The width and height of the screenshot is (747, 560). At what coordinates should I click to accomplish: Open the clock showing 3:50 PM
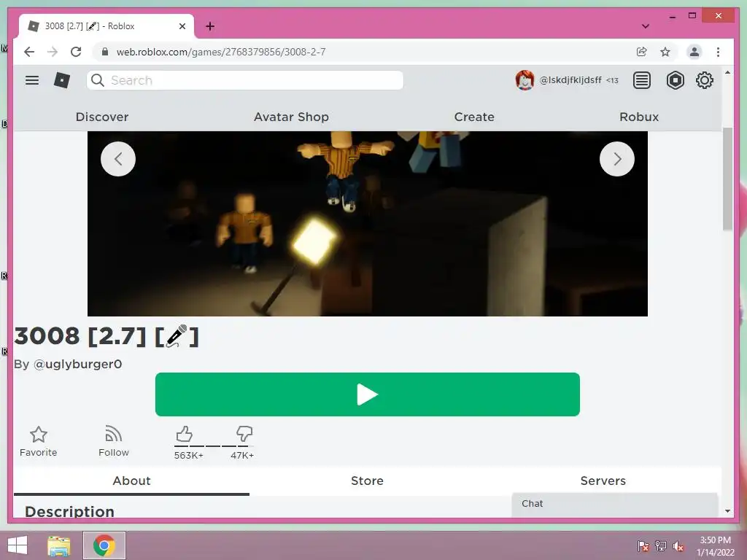[x=715, y=546]
